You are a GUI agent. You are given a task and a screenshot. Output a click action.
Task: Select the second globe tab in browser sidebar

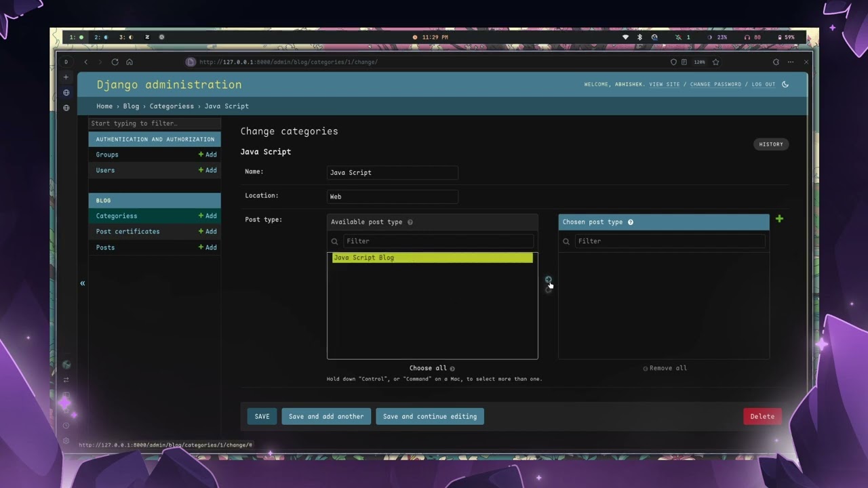tap(66, 108)
